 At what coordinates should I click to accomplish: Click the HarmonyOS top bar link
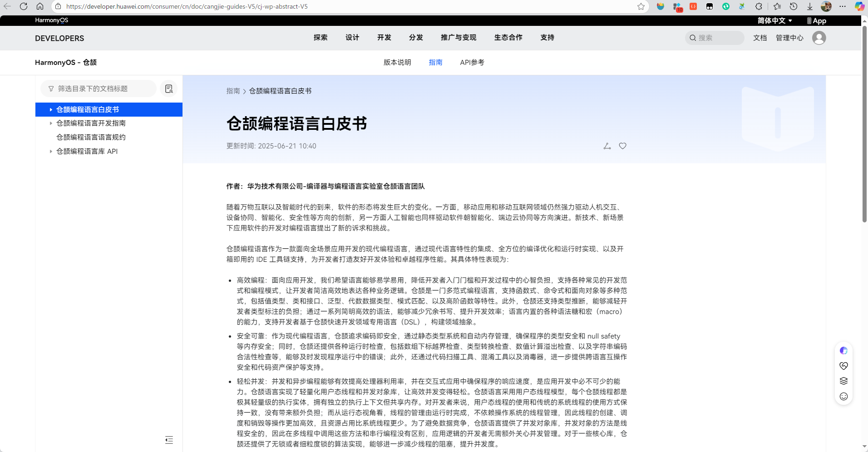tap(52, 20)
